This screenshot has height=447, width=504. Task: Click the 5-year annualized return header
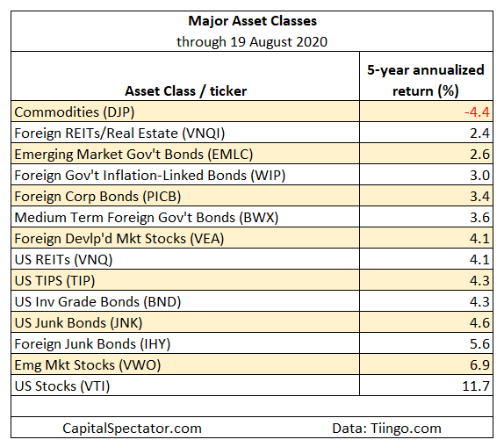tap(426, 81)
